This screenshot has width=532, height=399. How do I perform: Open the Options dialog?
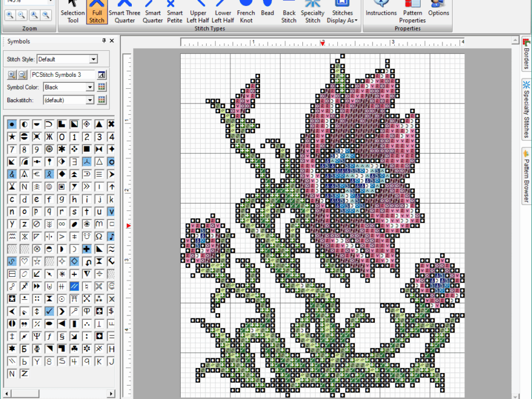[438, 12]
